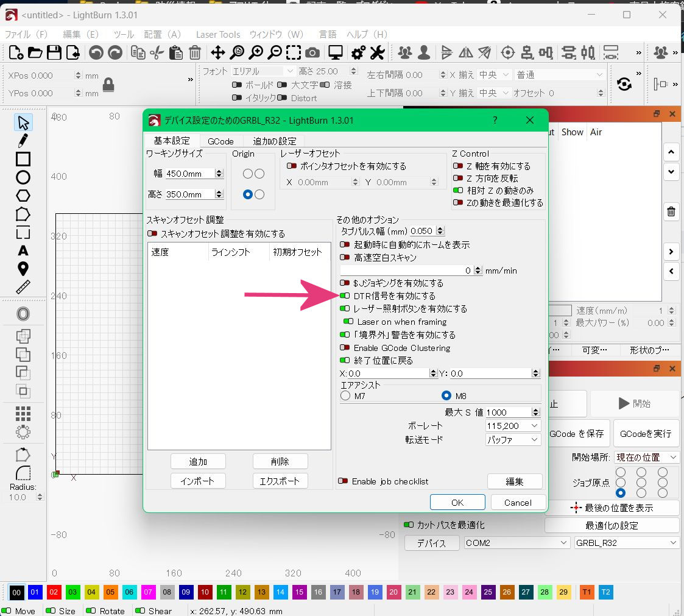The width and height of the screenshot is (684, 616).
Task: Open Device Settings wrench-screwdriver icon
Action: [x=378, y=53]
